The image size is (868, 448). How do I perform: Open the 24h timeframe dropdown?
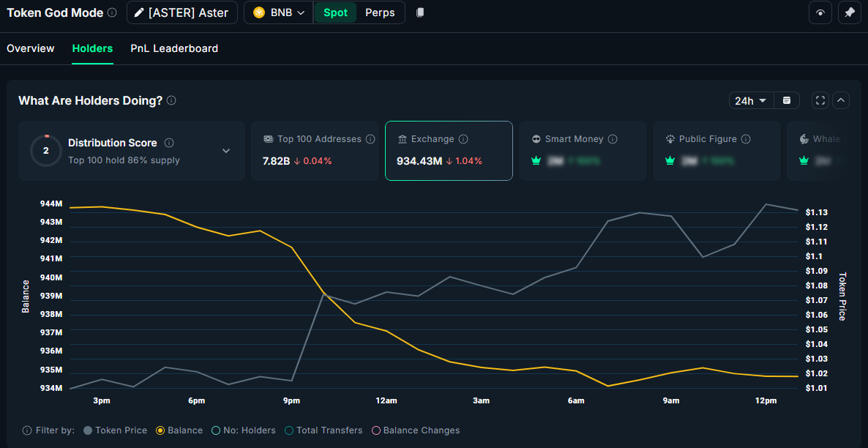pyautogui.click(x=751, y=100)
